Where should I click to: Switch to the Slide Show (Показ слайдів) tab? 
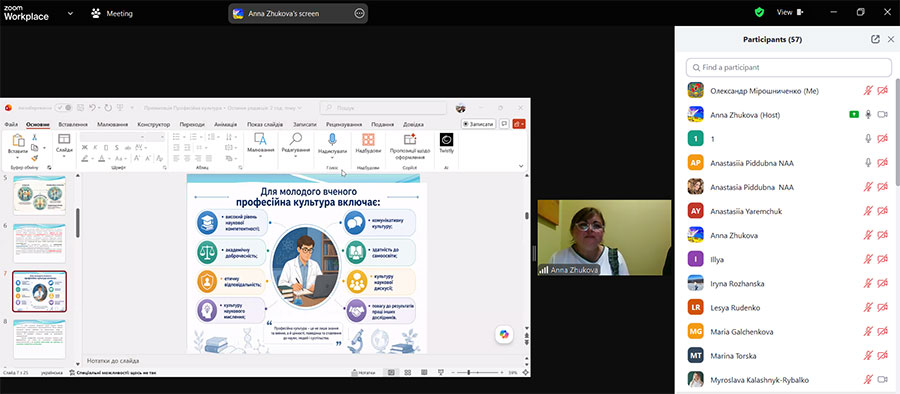[x=265, y=124]
